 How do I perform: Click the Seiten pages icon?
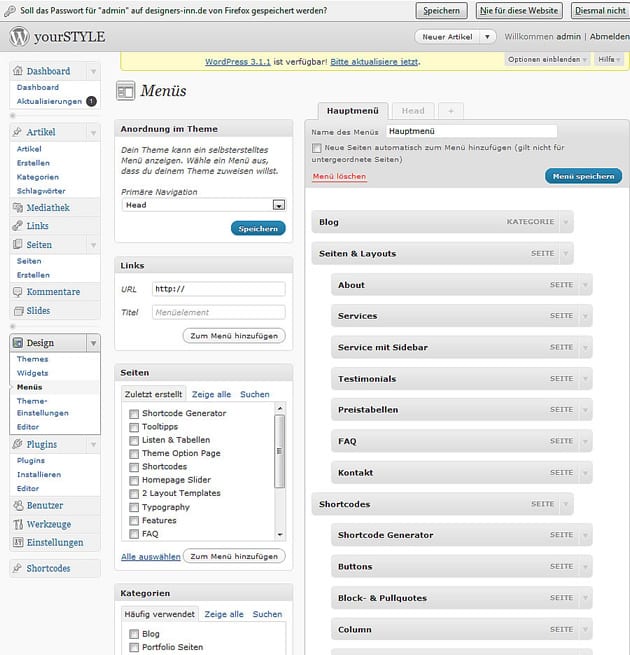tap(18, 244)
